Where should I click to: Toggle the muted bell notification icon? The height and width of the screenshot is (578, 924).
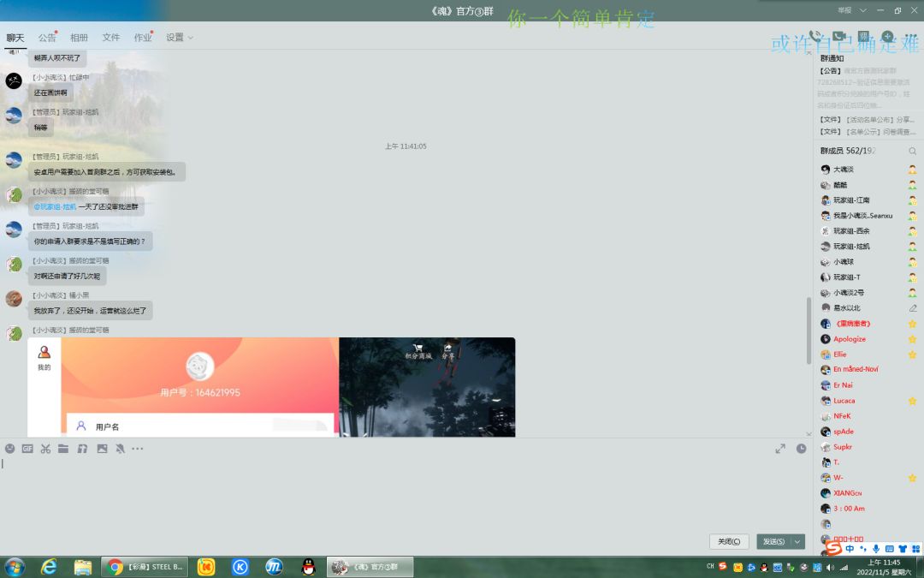(x=120, y=449)
